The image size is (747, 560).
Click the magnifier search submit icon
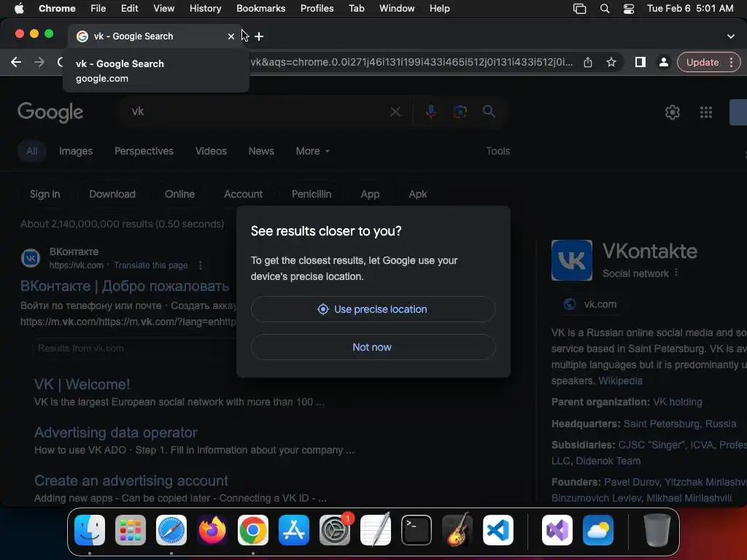pos(489,112)
